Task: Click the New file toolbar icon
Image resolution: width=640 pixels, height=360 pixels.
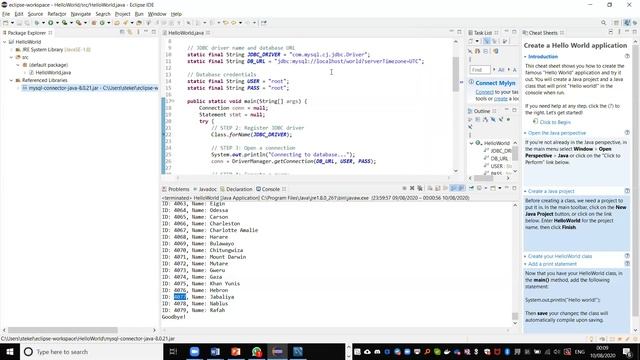Action: (x=5, y=23)
